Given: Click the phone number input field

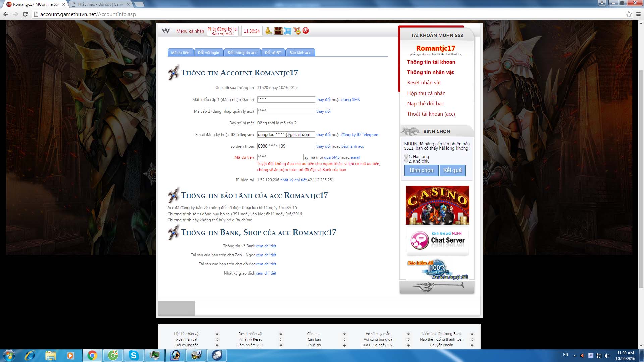Looking at the screenshot, I should 286,146.
